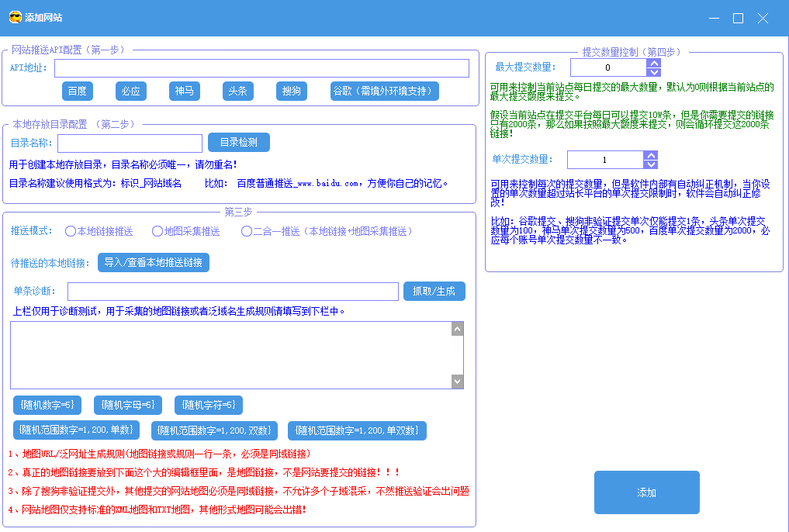Select the 头条 API button
The image size is (789, 532).
pyautogui.click(x=237, y=91)
